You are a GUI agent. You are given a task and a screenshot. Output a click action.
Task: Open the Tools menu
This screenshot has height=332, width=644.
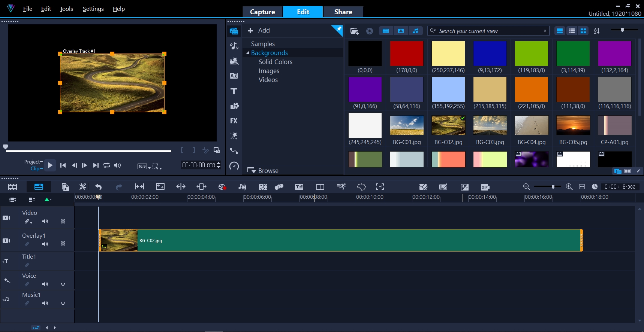(66, 9)
